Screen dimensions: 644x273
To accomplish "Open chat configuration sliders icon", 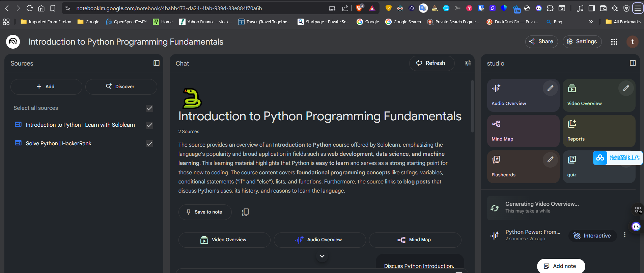I will (x=468, y=63).
